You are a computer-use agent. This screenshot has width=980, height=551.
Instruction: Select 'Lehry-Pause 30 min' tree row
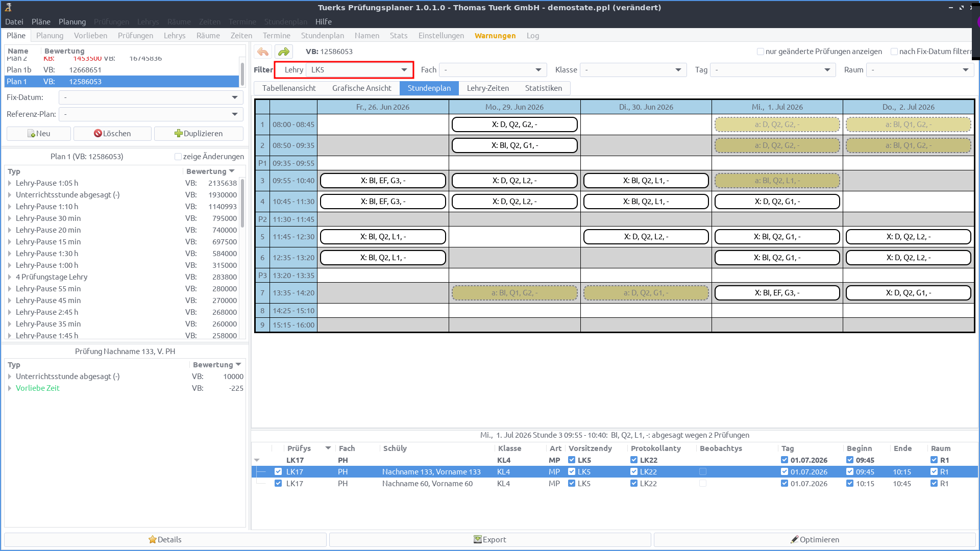pyautogui.click(x=122, y=218)
